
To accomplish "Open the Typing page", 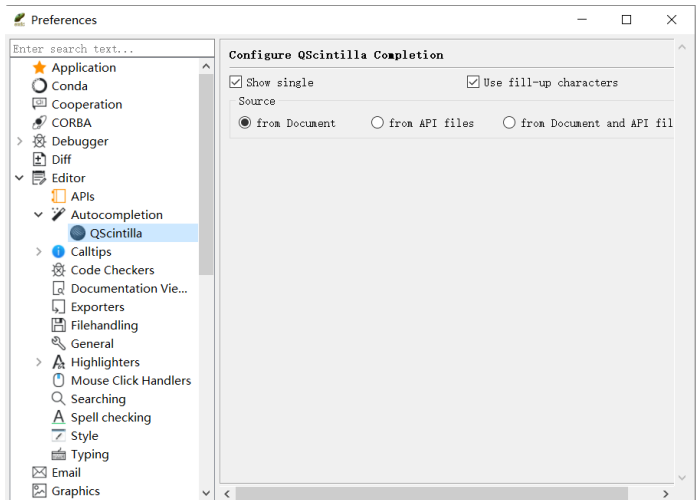I will pos(90,454).
